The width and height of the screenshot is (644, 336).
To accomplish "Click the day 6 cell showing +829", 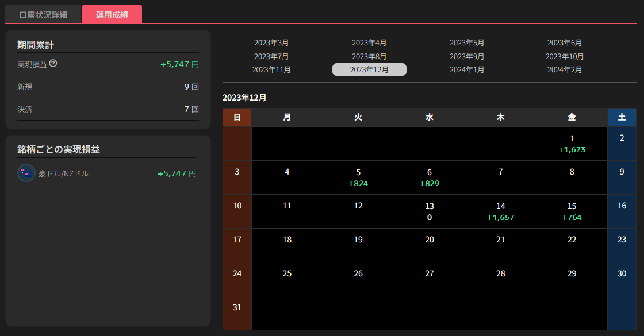I will click(x=429, y=177).
